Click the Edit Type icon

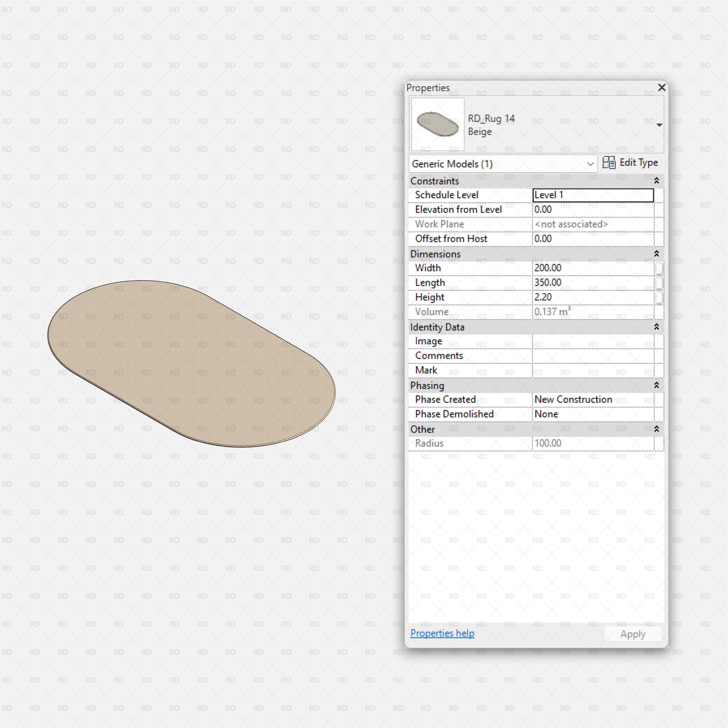click(x=609, y=163)
